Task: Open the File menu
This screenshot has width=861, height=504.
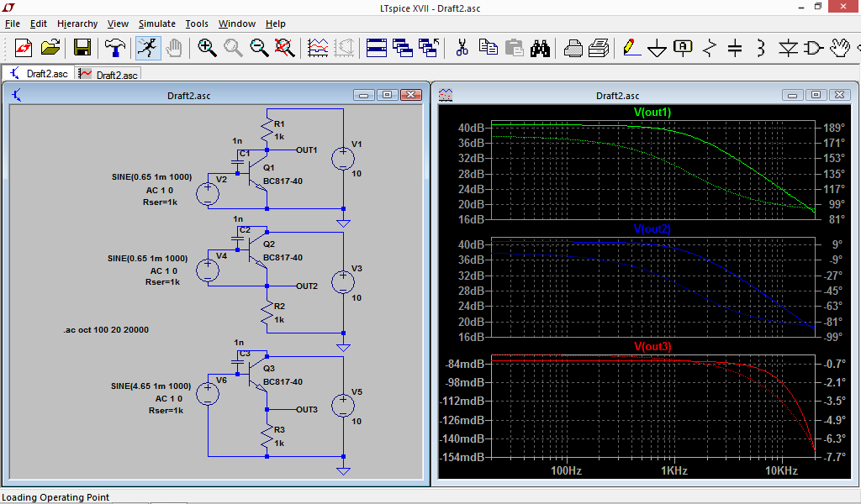Action: click(12, 24)
